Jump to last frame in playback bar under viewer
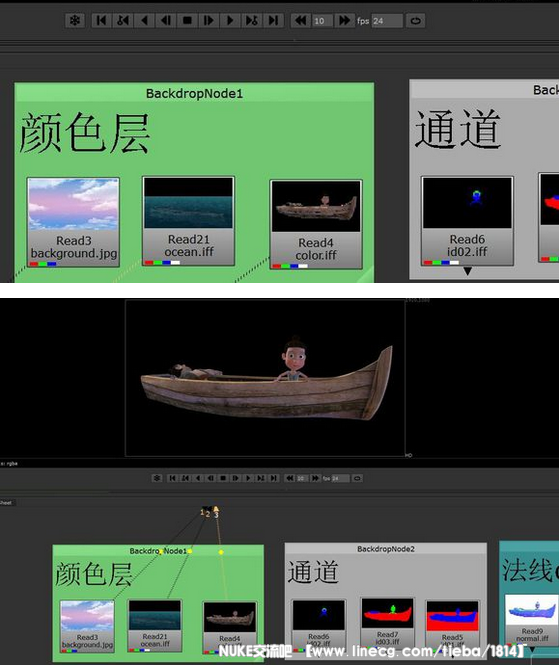Screen dimensions: 559x668 pos(274,478)
